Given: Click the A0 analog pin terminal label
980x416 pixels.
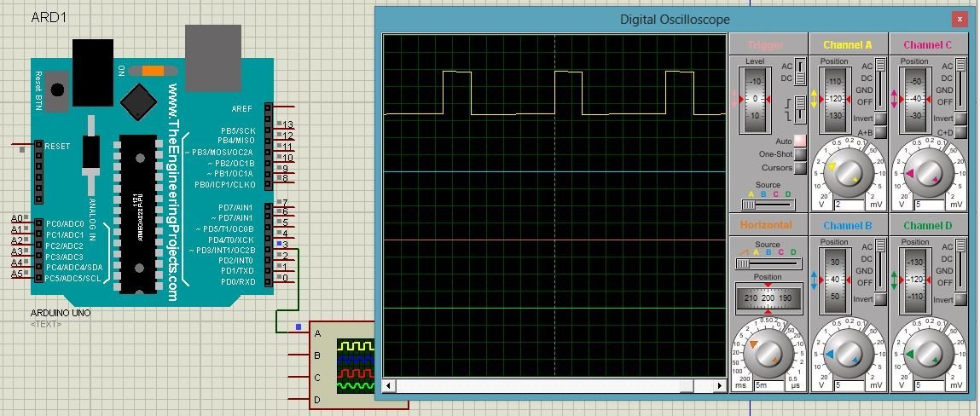Looking at the screenshot, I should click(x=17, y=218).
